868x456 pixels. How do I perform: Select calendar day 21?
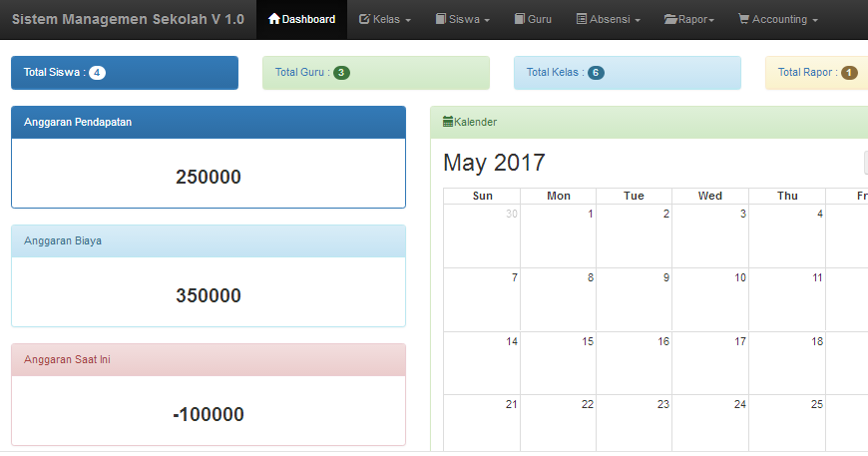coord(512,404)
